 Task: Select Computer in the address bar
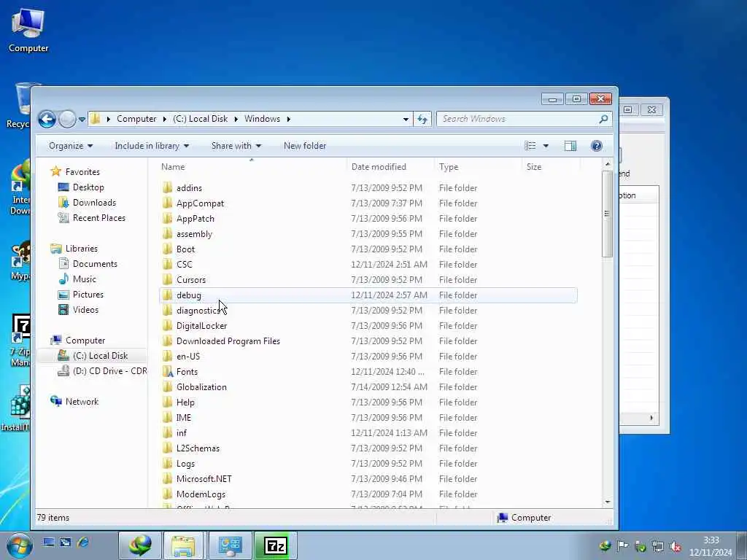[136, 119]
